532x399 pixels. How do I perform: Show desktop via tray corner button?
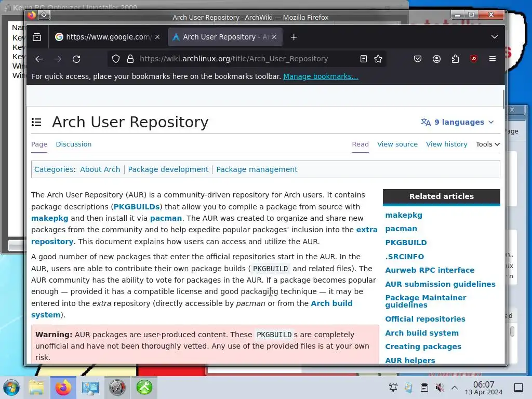coord(518,388)
